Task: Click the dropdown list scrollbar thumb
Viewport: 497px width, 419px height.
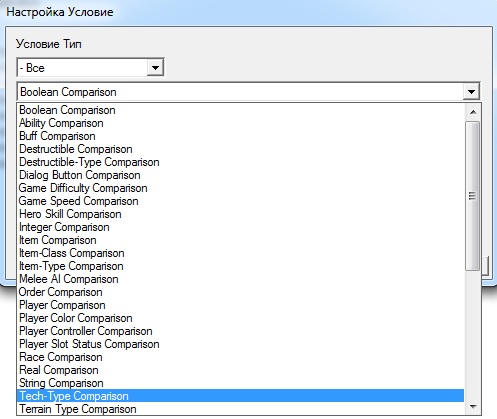Action: point(473,196)
